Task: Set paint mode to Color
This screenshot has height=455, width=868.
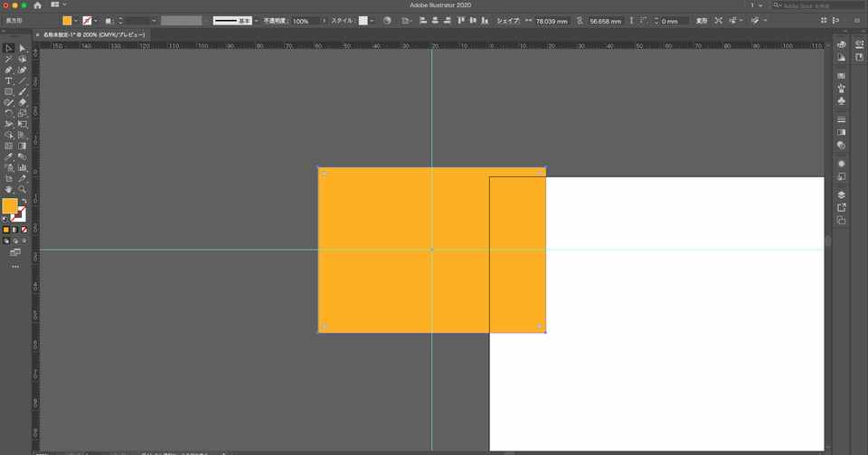Action: [6, 230]
